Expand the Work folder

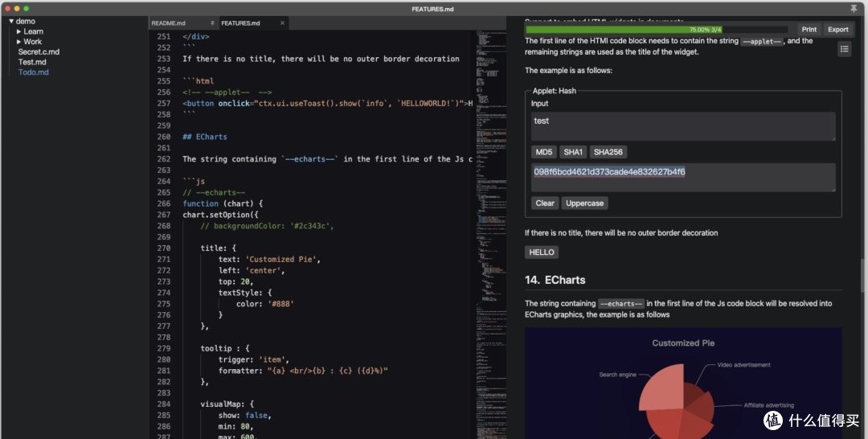coord(19,42)
